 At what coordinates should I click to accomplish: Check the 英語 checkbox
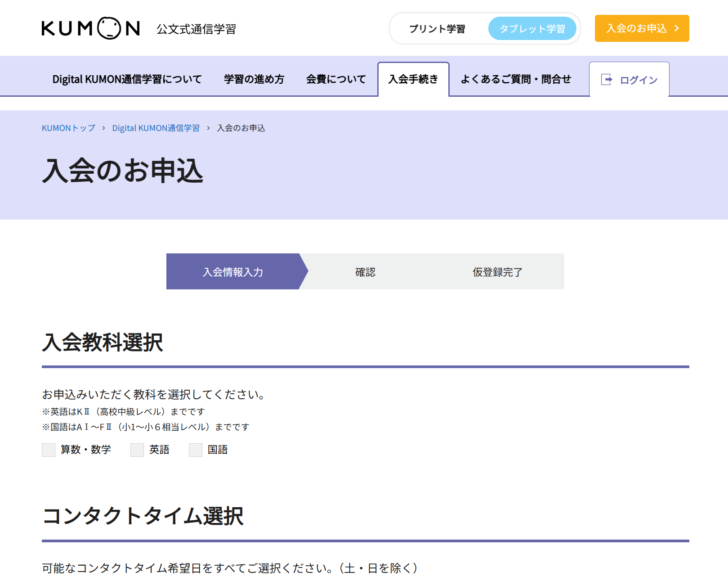(137, 450)
